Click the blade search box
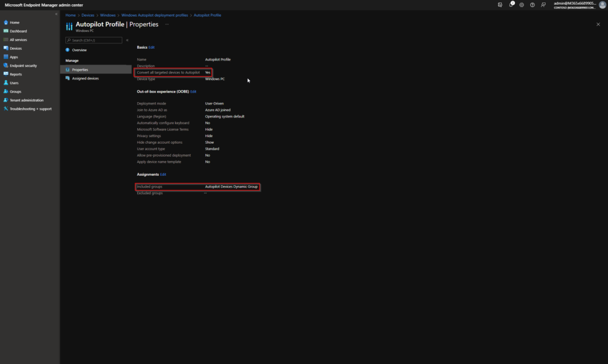This screenshot has height=364, width=608. [93, 40]
